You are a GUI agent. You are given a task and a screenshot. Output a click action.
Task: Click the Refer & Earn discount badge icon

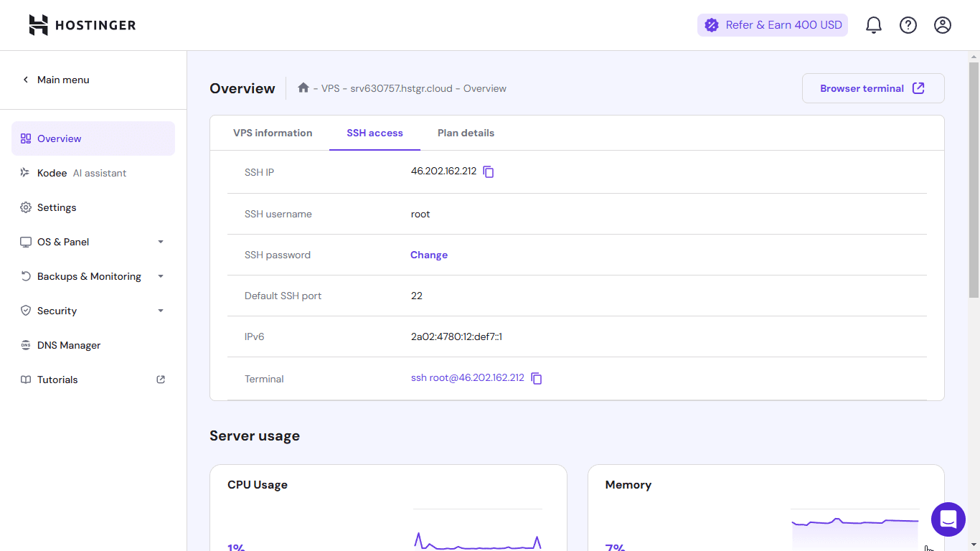coord(711,25)
